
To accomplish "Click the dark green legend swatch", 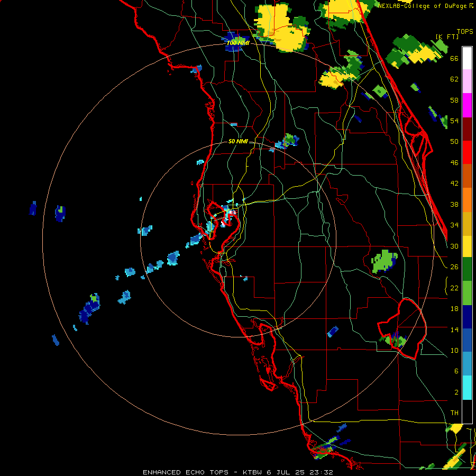I will pos(467,269).
